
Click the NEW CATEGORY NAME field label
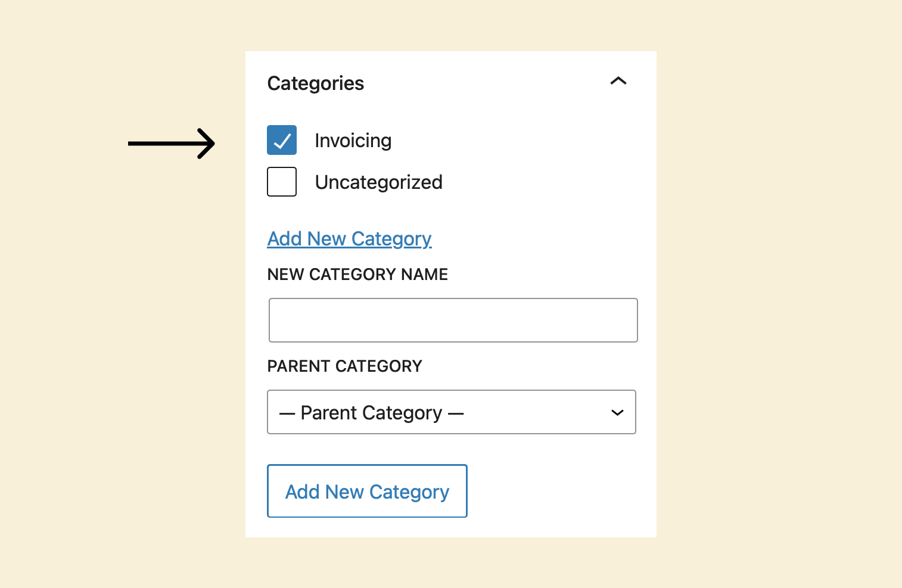click(x=357, y=275)
